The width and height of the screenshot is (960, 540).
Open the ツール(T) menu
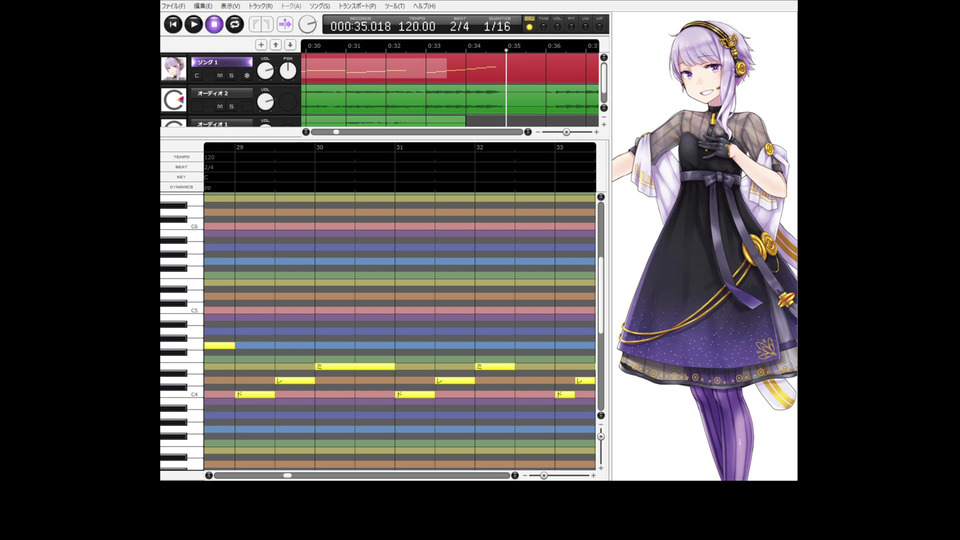[394, 6]
